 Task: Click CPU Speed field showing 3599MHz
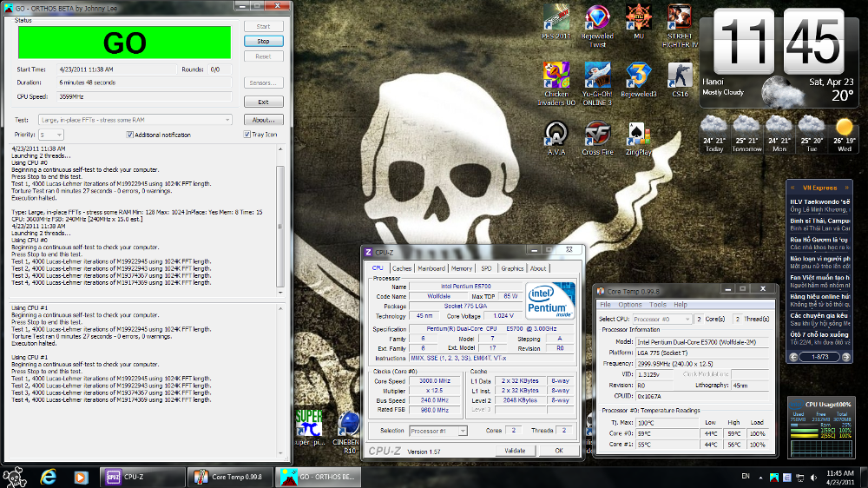click(x=144, y=96)
